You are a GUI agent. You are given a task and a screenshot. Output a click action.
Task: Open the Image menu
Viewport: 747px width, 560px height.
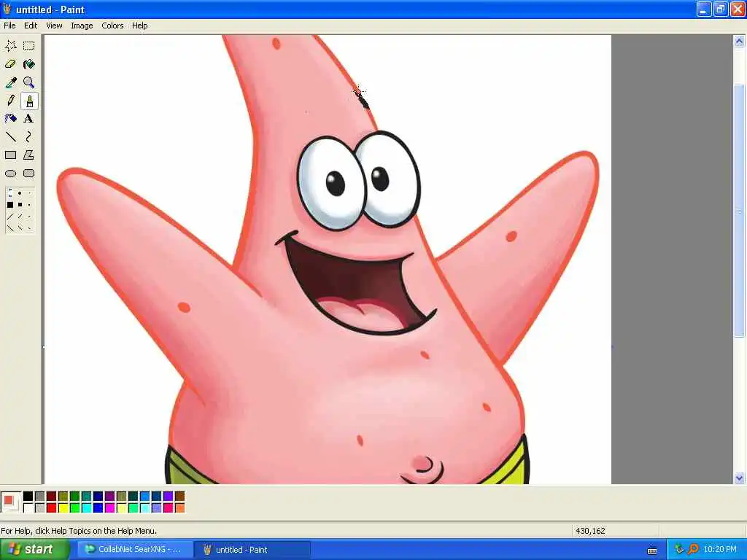tap(82, 26)
